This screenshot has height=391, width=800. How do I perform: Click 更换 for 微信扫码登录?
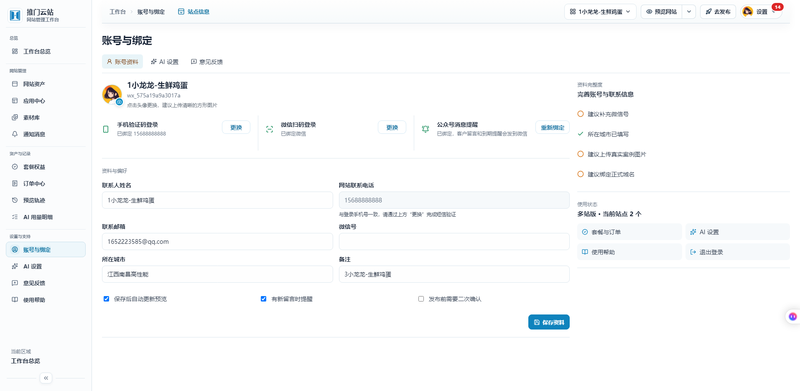pos(392,128)
